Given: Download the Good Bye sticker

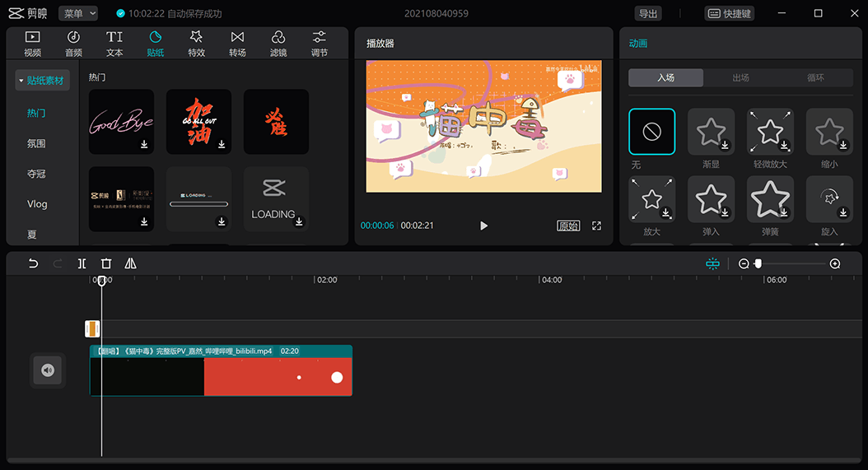Looking at the screenshot, I should [x=144, y=145].
